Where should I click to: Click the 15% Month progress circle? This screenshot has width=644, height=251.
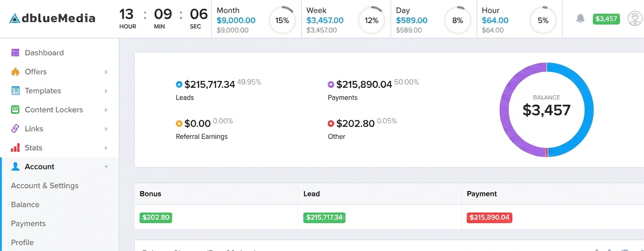click(282, 20)
